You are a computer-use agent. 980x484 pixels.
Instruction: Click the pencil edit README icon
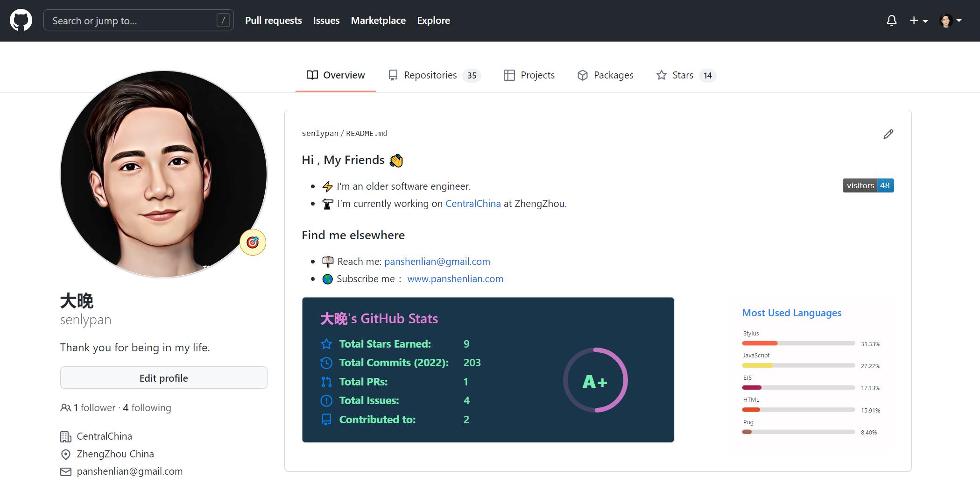[x=888, y=134]
